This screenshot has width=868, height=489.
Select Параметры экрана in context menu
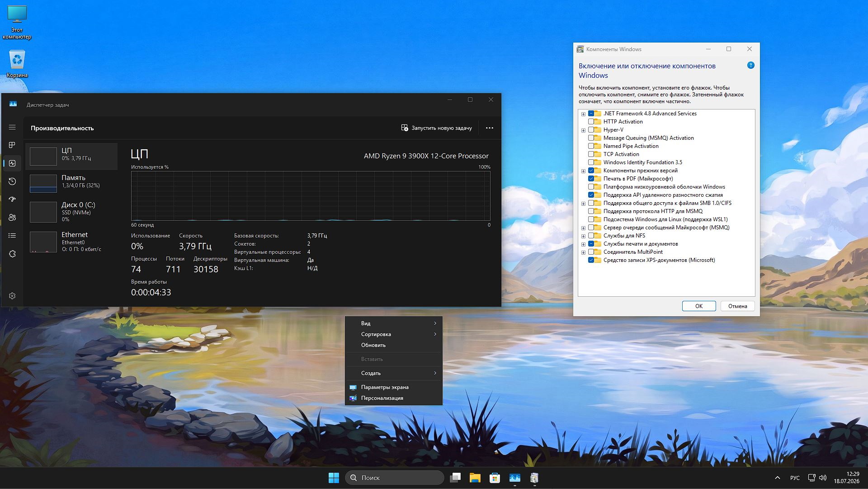point(394,387)
